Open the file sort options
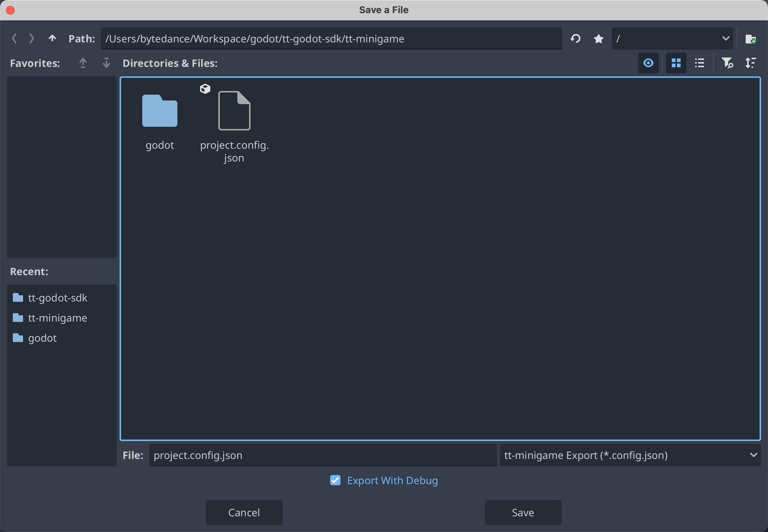 pos(750,63)
